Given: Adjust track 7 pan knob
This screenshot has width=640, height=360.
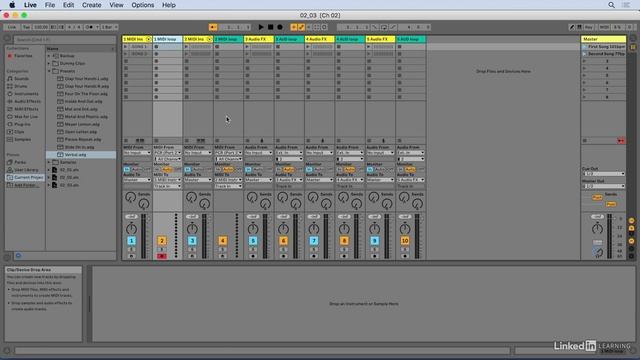Looking at the screenshot, I should pyautogui.click(x=314, y=229).
